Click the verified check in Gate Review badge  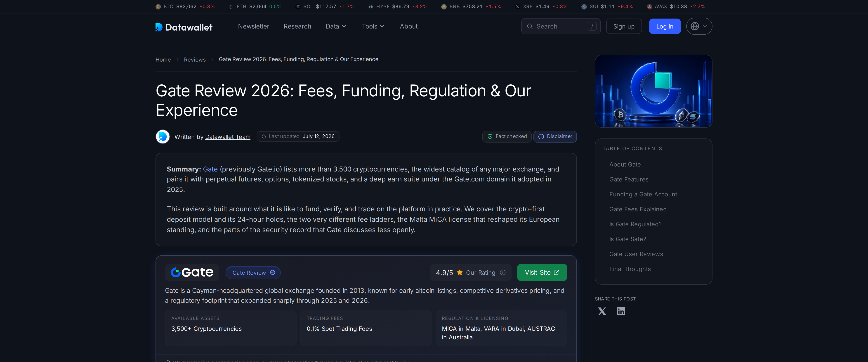(273, 273)
